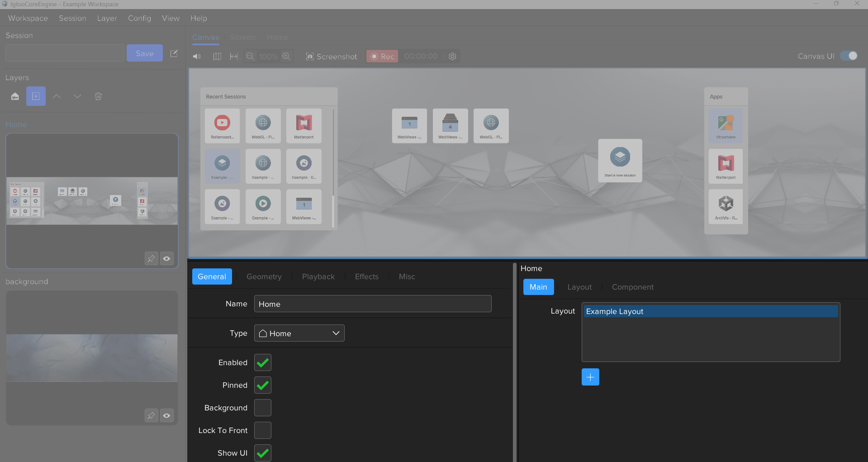Screen dimensions: 868x462
Task: Click the Name input field
Action: click(372, 304)
